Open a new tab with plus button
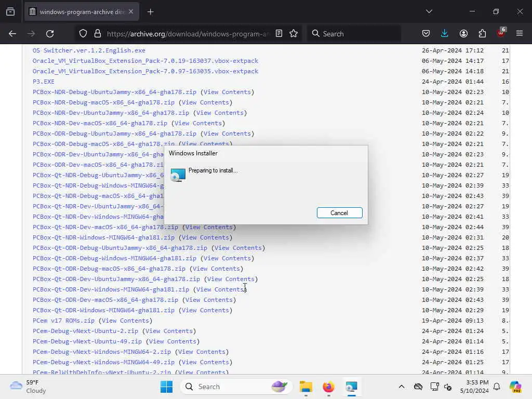 pyautogui.click(x=150, y=12)
